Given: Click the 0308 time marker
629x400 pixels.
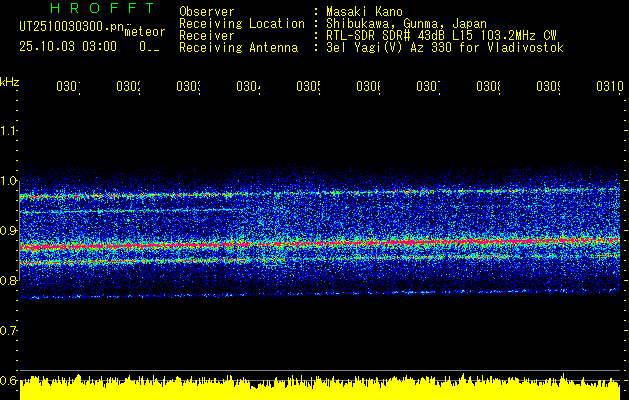Looking at the screenshot, I should pyautogui.click(x=488, y=86).
